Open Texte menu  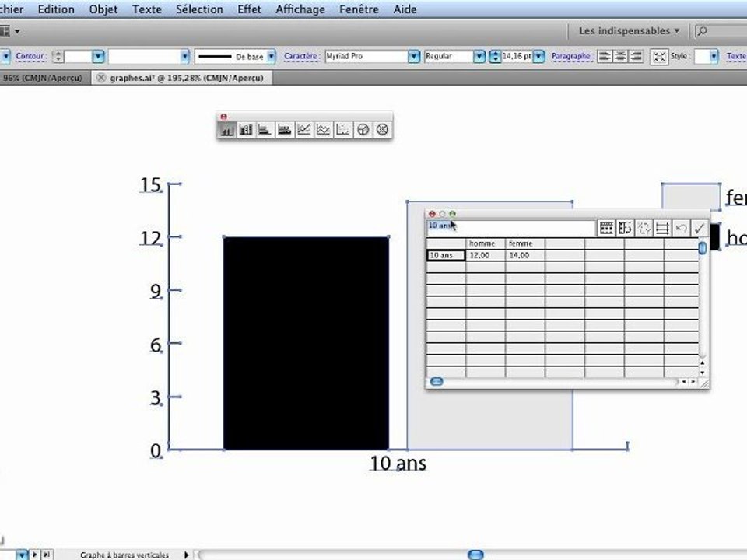[x=147, y=9]
